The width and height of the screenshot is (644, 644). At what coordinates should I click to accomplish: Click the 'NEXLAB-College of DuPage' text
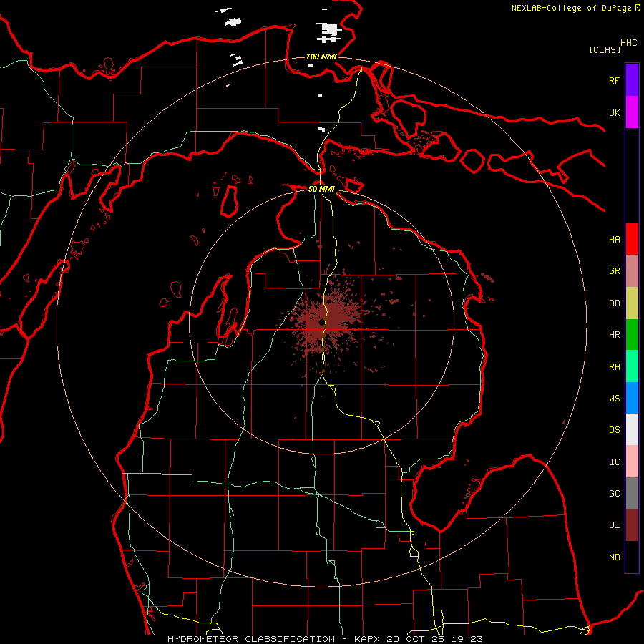(571, 8)
